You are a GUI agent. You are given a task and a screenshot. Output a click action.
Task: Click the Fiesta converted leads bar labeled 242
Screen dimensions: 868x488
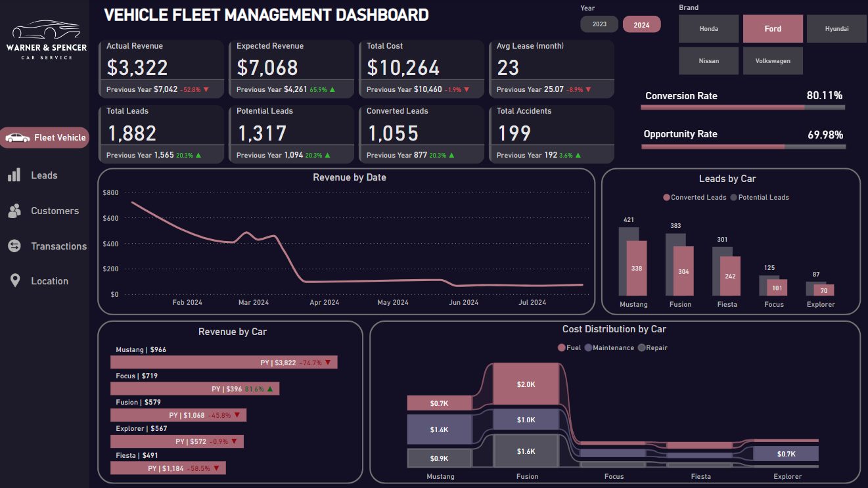(x=730, y=277)
